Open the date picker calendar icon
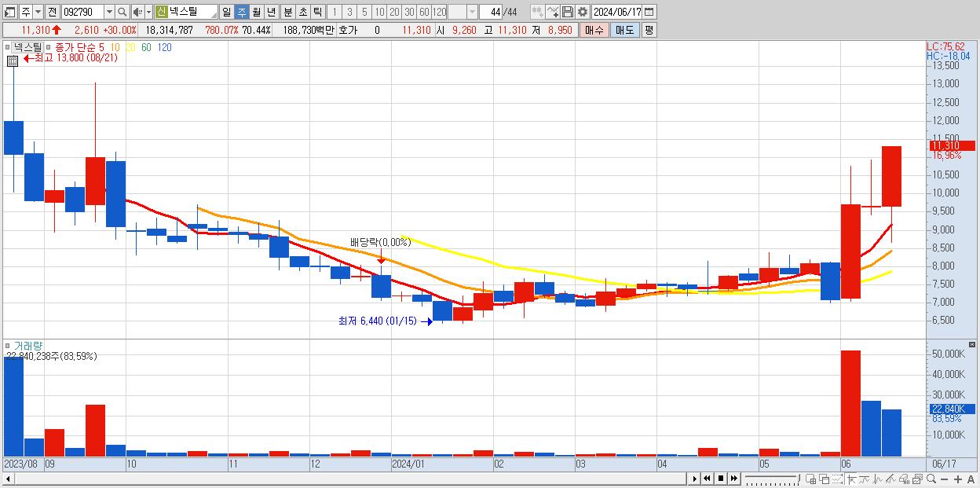 (649, 12)
